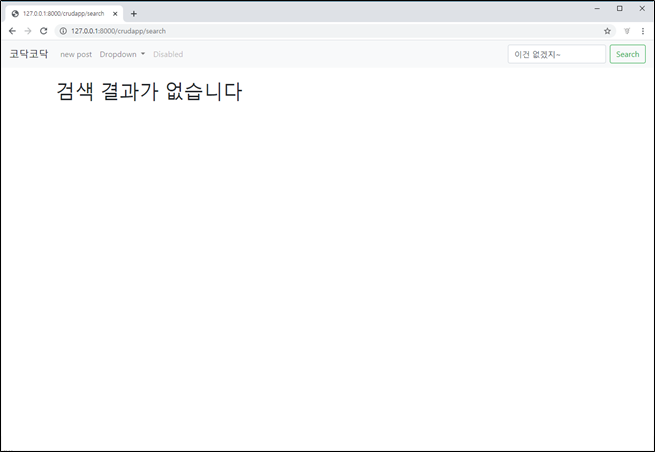View site information icon in address bar
Screen dimensions: 655x452
[x=63, y=31]
